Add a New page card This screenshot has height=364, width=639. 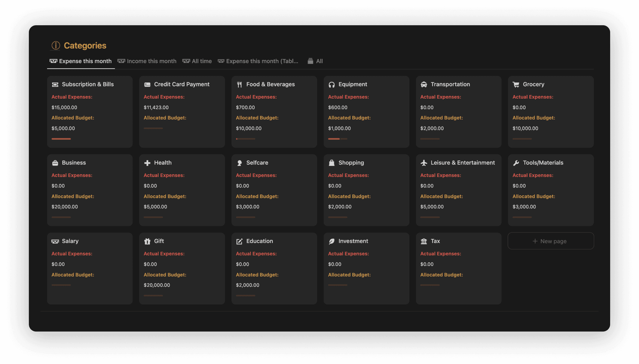[x=550, y=241]
